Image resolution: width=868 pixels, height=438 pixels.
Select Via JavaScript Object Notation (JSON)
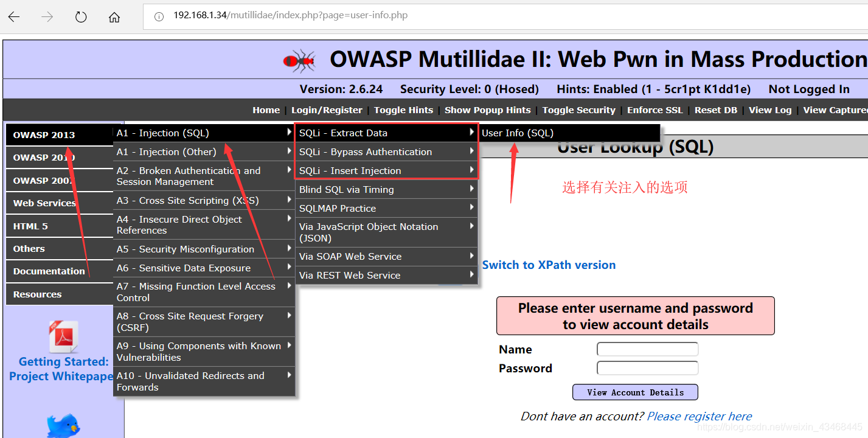(387, 232)
